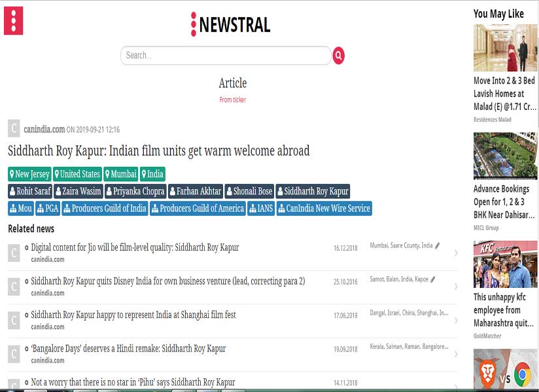Click the 'You May Like' heading
This screenshot has height=392, width=539.
click(498, 14)
